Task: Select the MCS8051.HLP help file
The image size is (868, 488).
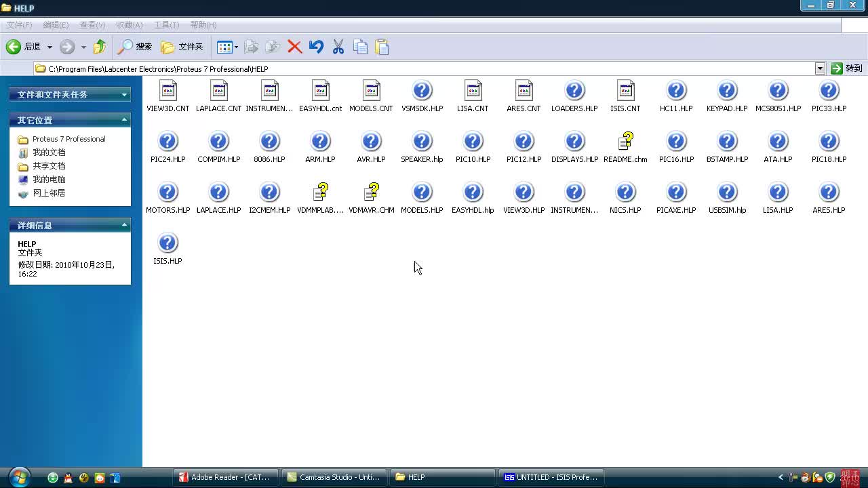Action: [x=778, y=91]
